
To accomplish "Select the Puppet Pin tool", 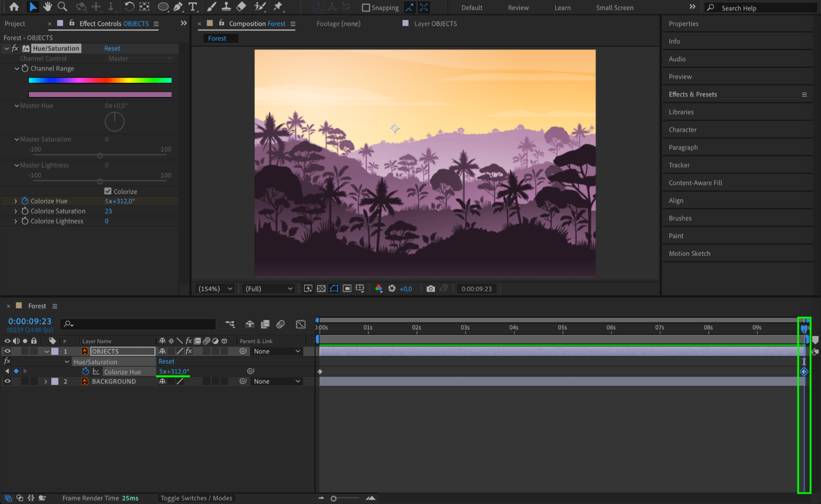I will [x=278, y=7].
